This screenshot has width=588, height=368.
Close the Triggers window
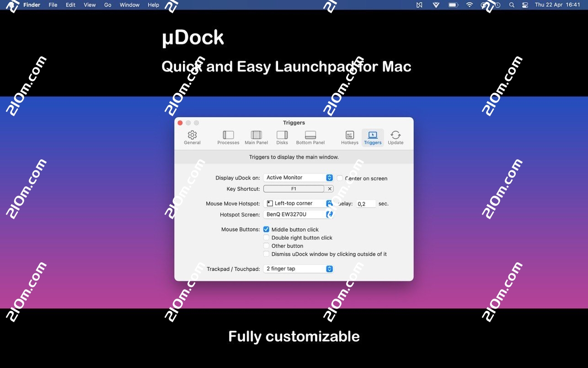click(x=180, y=123)
